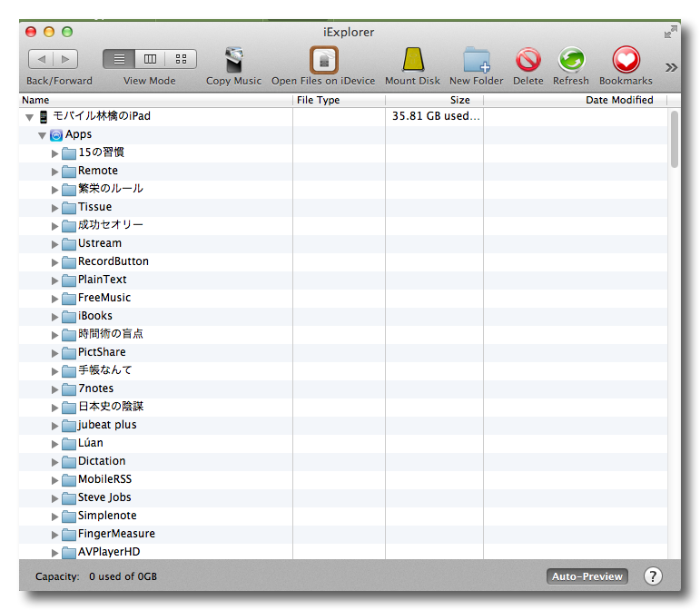
Task: Switch to icon grid view mode
Action: coord(181,59)
